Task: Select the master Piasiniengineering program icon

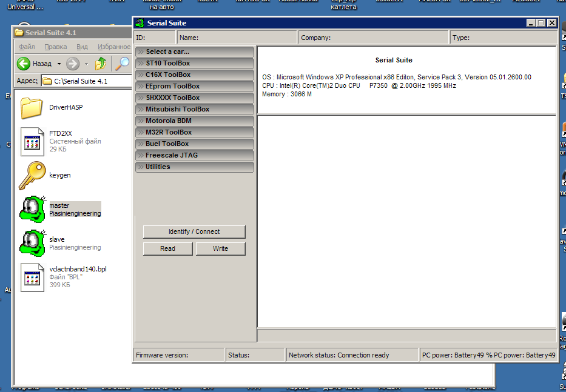Action: point(33,209)
